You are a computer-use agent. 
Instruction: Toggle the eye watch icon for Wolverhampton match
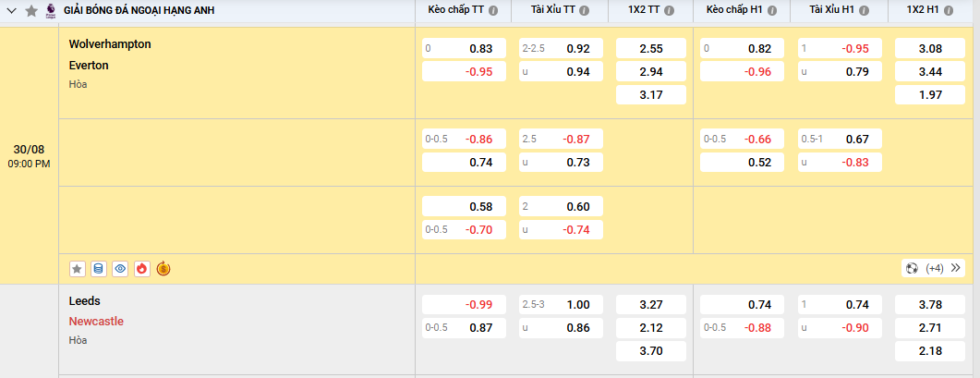click(120, 269)
